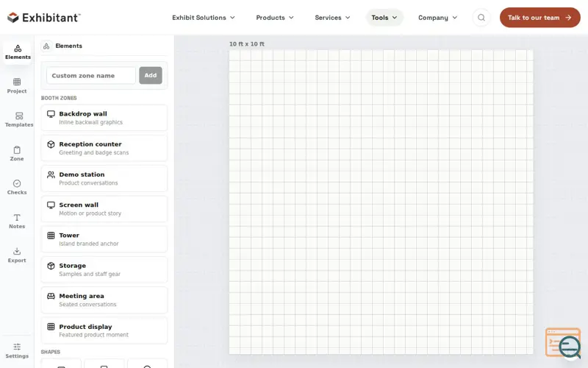This screenshot has width=588, height=368.
Task: Expand the Products menu
Action: click(275, 18)
